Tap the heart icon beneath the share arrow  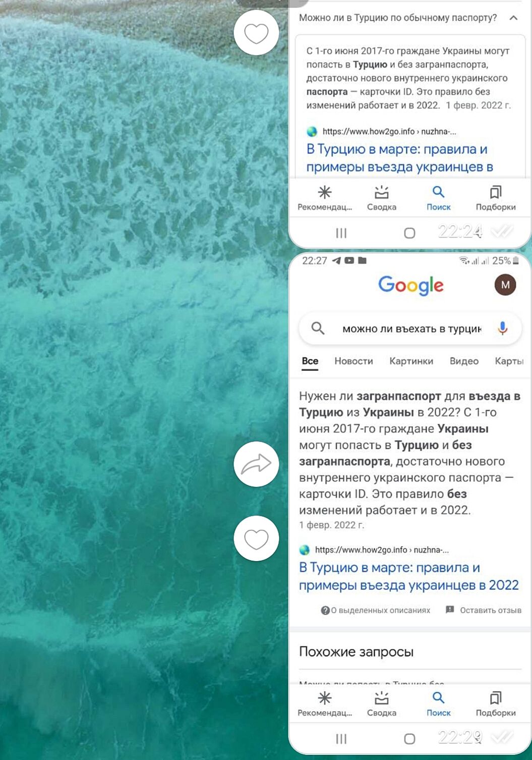tap(256, 538)
